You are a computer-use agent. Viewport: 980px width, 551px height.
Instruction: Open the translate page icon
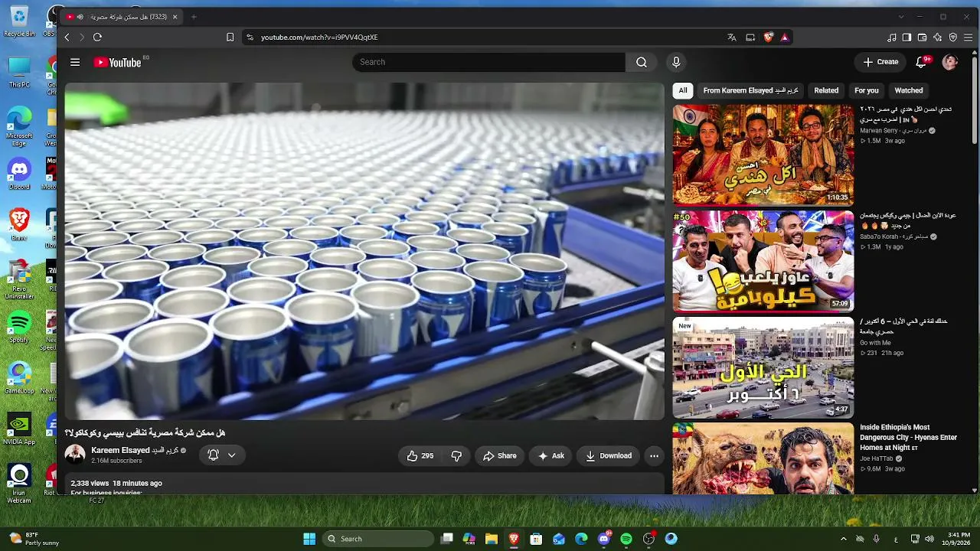(732, 37)
